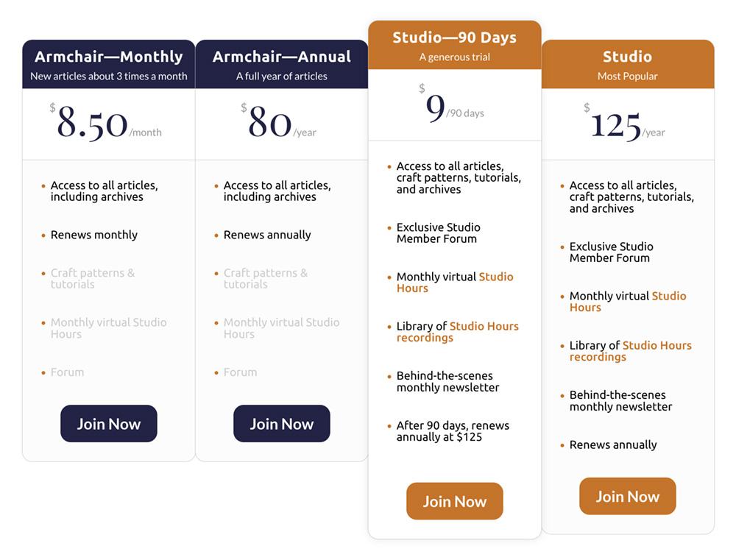
Task: Open Studio Hours recordings link in 90 Days card
Action: point(458,332)
